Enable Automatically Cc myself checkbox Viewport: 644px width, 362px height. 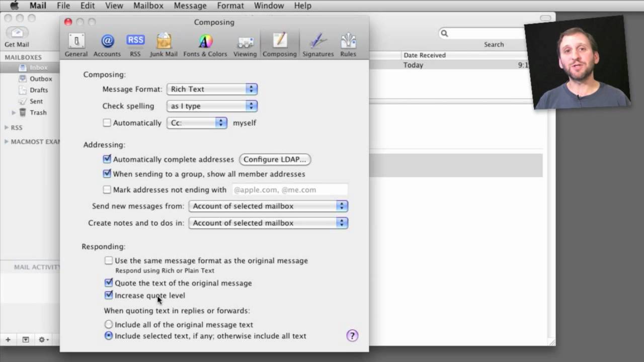pyautogui.click(x=107, y=123)
